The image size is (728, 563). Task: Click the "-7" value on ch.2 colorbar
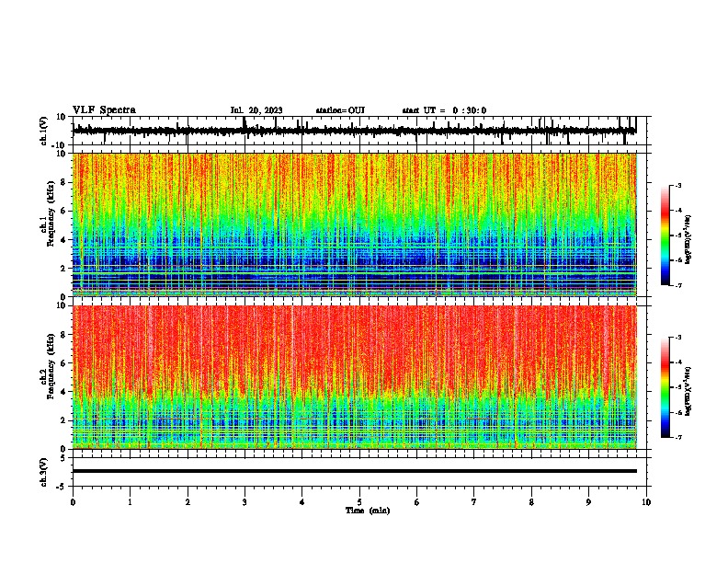[x=678, y=437]
